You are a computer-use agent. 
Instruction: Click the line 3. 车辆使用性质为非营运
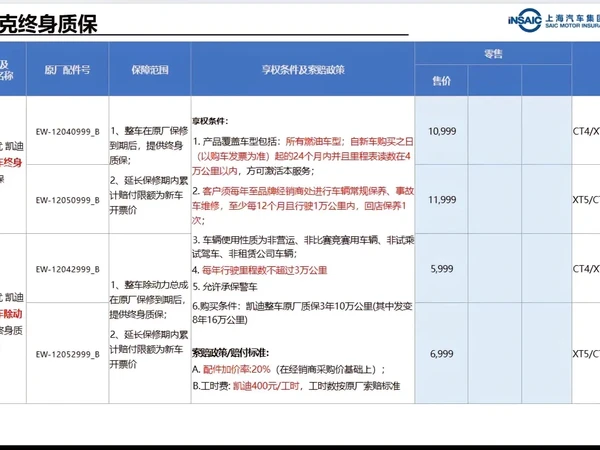pyautogui.click(x=303, y=246)
